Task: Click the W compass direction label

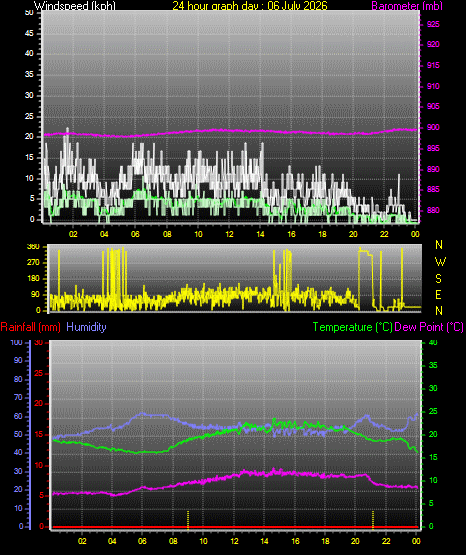Action: pos(440,262)
